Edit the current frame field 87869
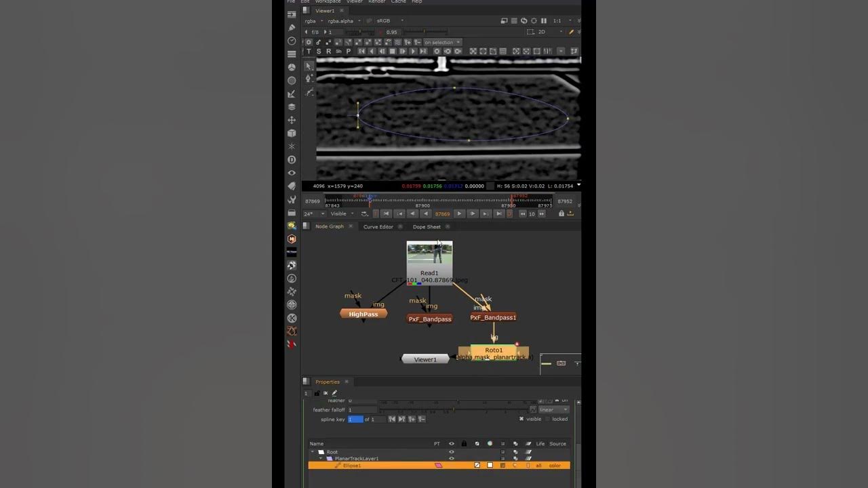Viewport: 868px width, 488px height. pos(442,213)
